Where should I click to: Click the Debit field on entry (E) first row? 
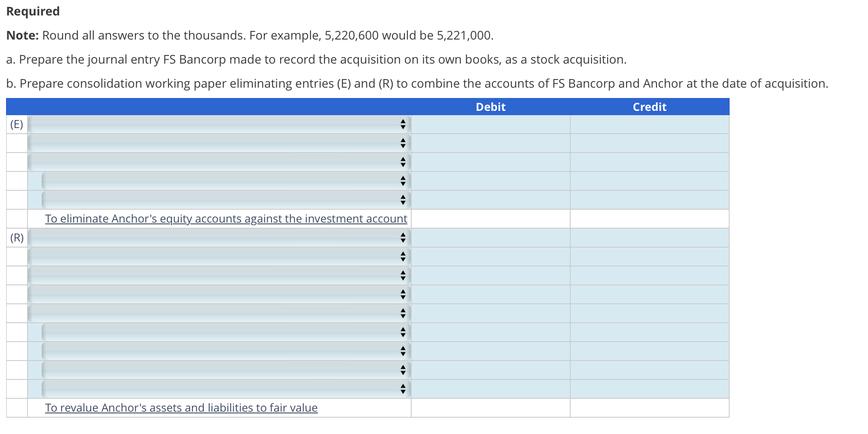(490, 125)
